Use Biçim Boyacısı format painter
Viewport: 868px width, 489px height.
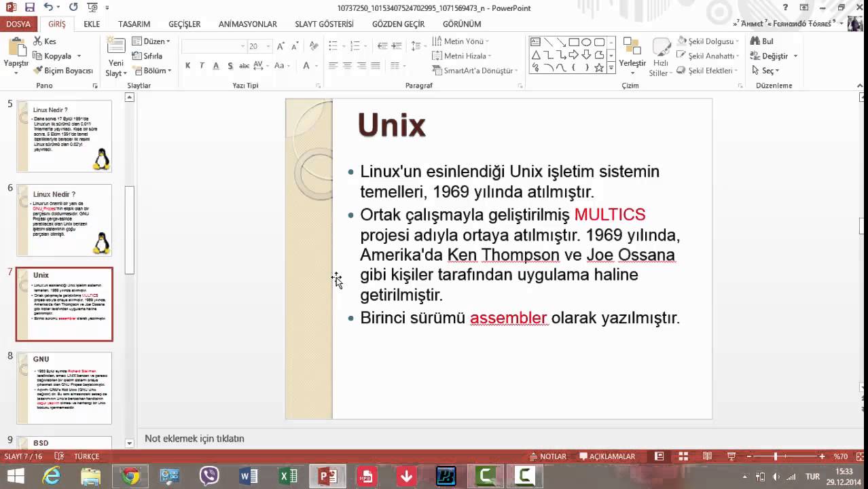click(62, 71)
